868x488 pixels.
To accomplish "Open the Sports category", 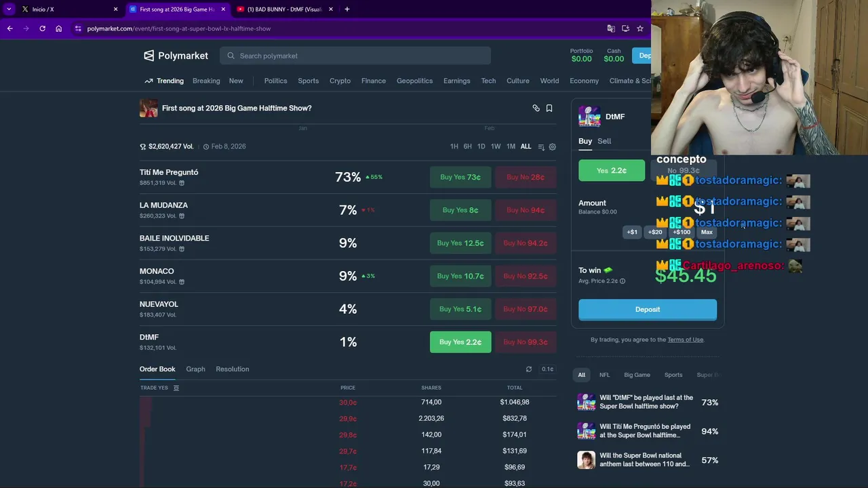I will coord(309,81).
